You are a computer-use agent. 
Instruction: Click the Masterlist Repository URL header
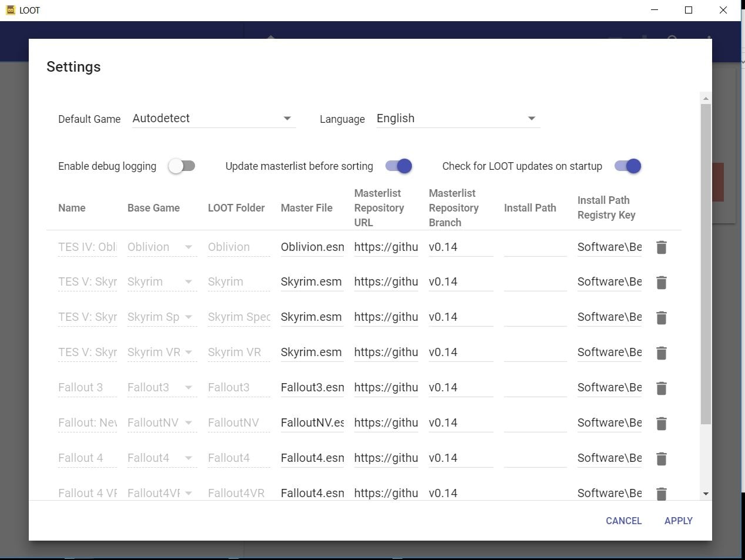379,208
